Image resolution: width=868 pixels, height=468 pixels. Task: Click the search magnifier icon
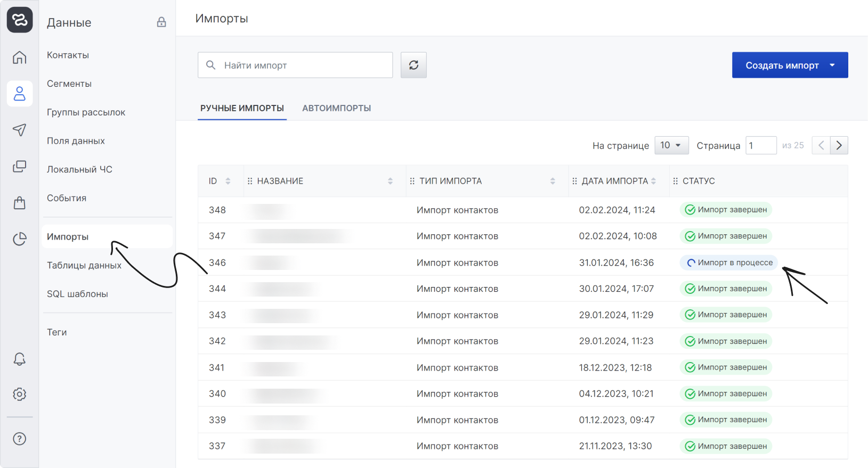pyautogui.click(x=211, y=65)
